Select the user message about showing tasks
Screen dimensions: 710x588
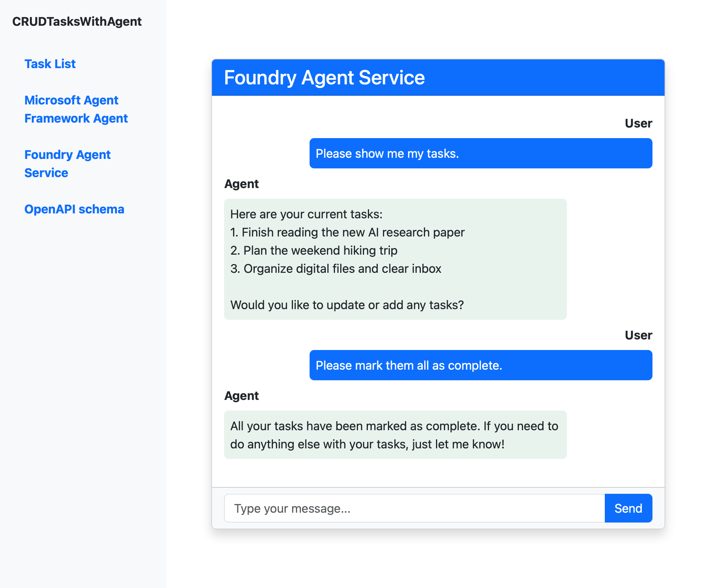481,153
